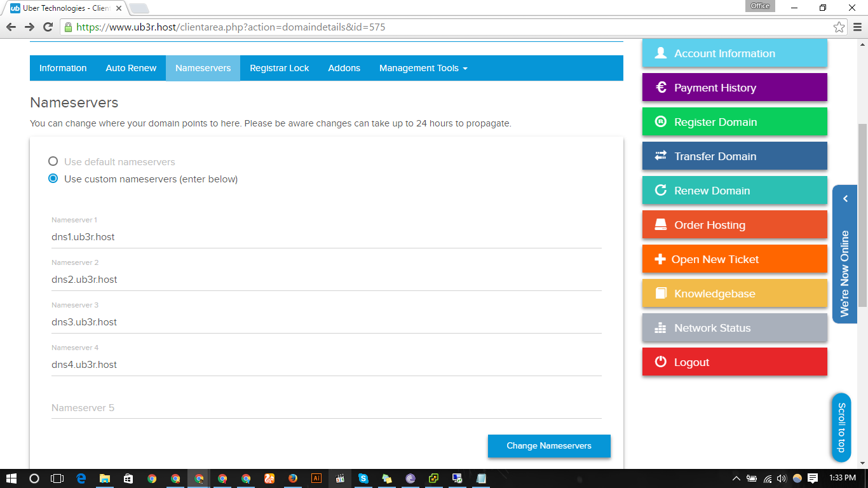Click the Scroll to top button
This screenshot has width=868, height=488.
pos(841,428)
